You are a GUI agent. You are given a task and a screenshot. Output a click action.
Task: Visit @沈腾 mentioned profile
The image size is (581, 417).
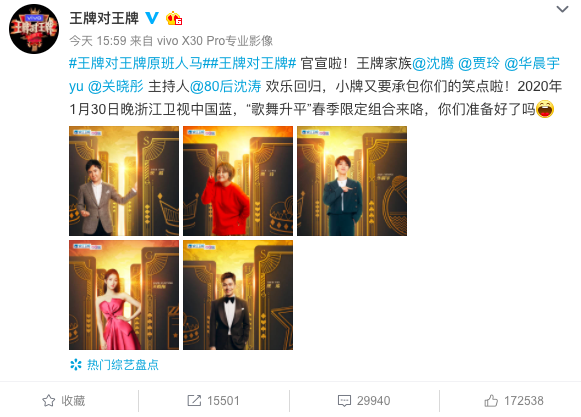coord(433,63)
